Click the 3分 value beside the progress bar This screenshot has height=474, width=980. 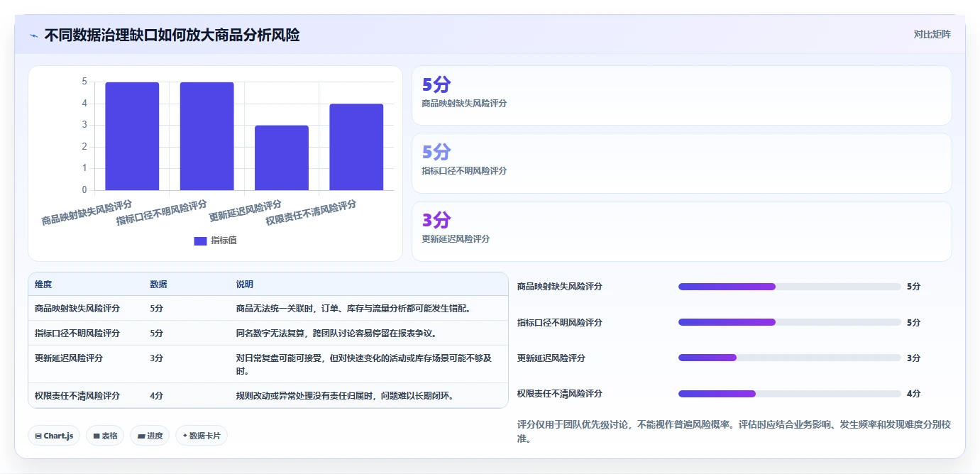913,358
